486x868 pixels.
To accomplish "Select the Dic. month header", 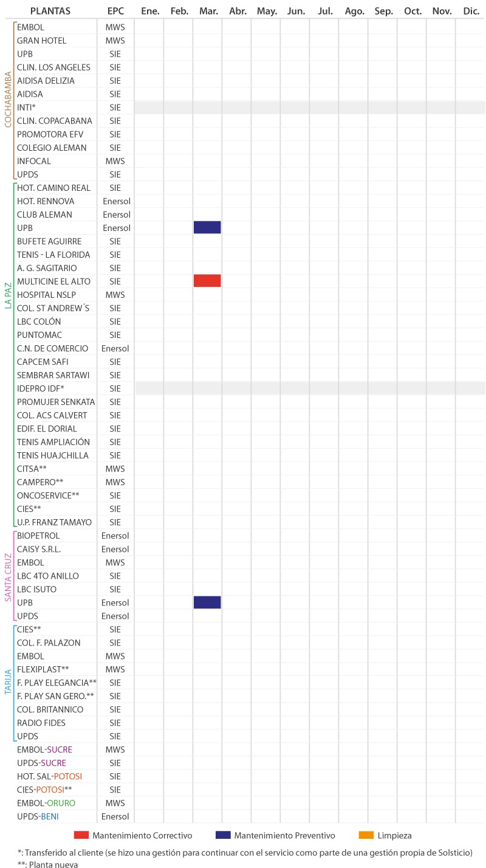I will (x=471, y=11).
